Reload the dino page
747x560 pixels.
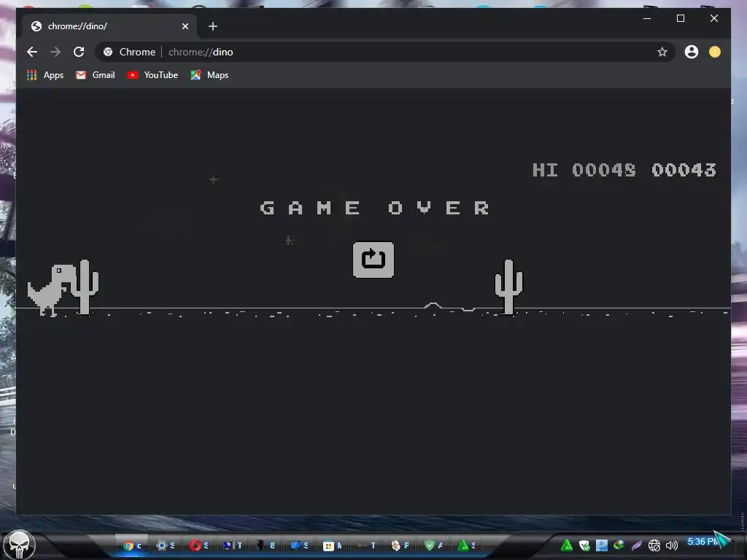click(79, 52)
